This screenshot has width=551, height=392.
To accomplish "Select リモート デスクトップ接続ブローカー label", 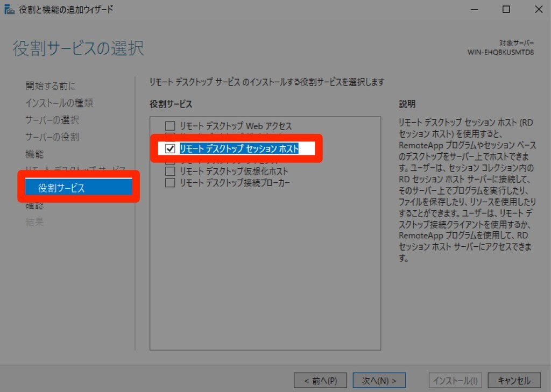I will click(x=235, y=183).
